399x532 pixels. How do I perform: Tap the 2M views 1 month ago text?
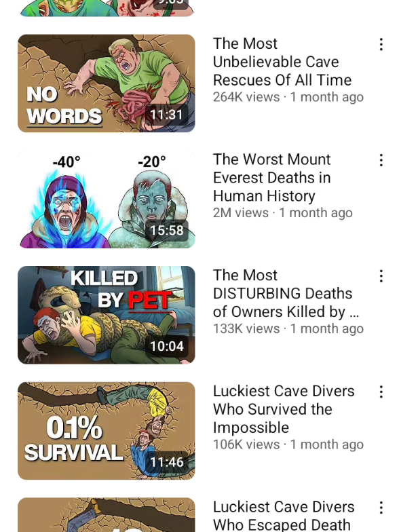point(282,213)
